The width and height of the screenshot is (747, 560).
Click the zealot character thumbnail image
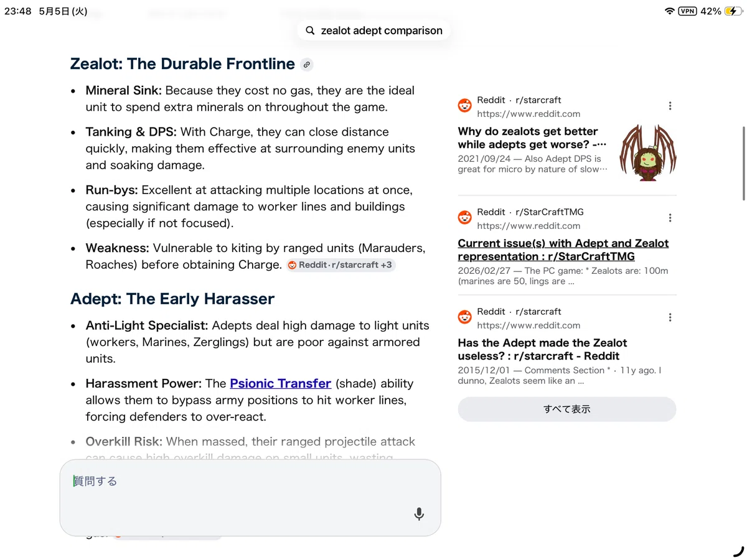click(x=649, y=153)
